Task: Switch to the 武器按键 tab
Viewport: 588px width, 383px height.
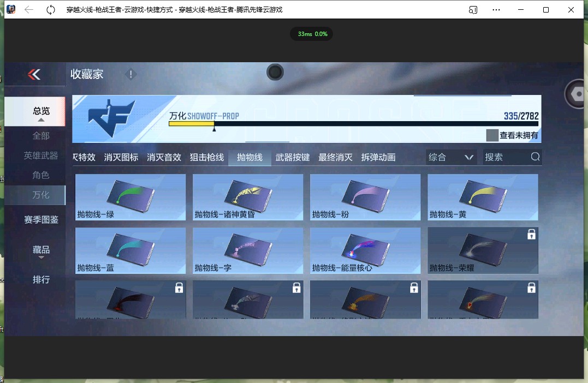Action: click(293, 157)
